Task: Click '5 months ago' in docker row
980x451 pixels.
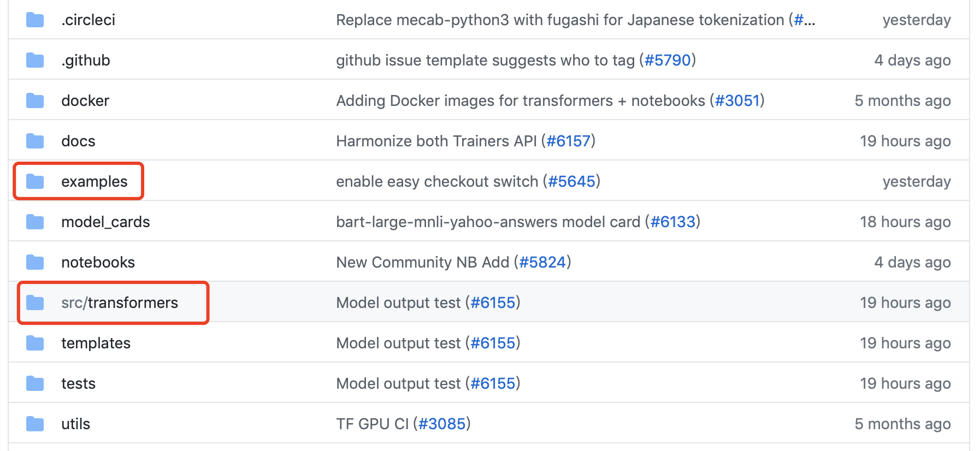Action: (902, 101)
